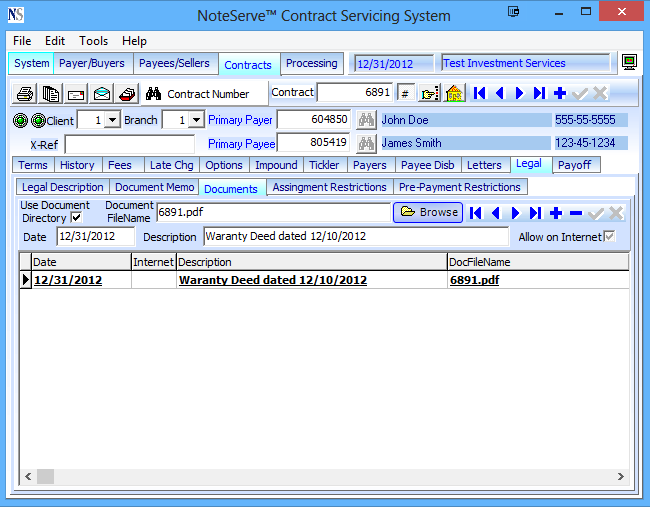Delete document record with the minus icon

pyautogui.click(x=576, y=212)
